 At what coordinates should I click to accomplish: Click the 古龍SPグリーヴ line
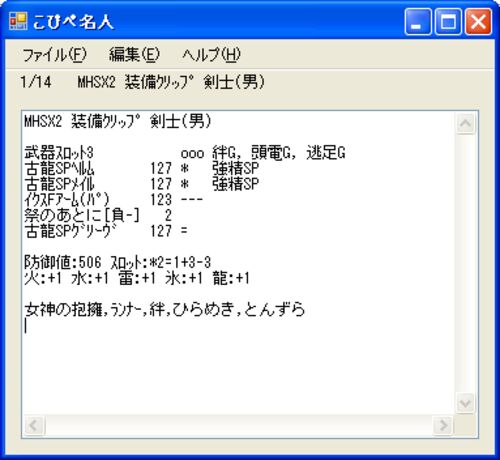(106, 231)
